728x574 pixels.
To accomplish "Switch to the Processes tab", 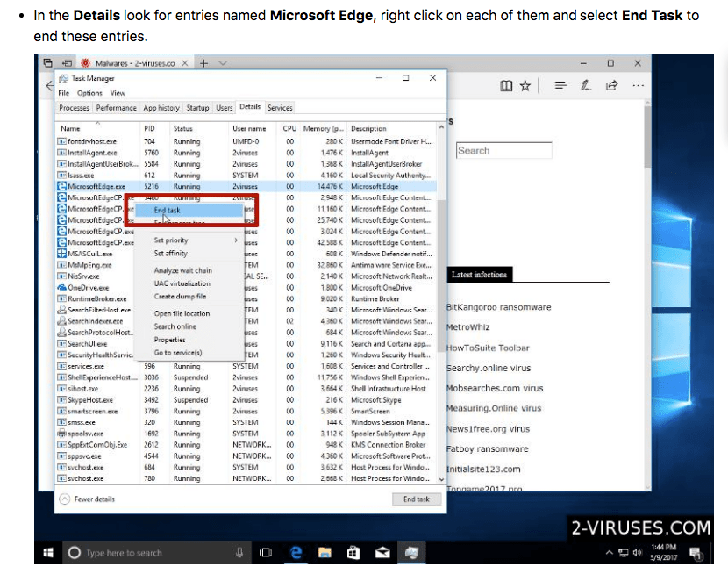I will (74, 108).
